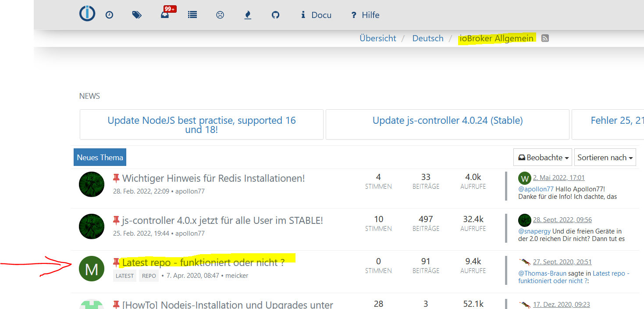
Task: Open recent topics clock icon
Action: [110, 15]
